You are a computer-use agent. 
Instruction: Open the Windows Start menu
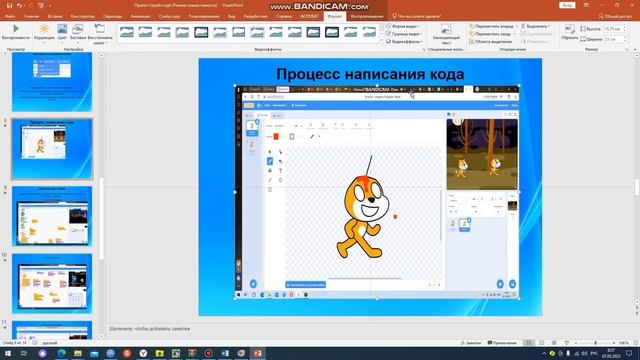pos(8,353)
